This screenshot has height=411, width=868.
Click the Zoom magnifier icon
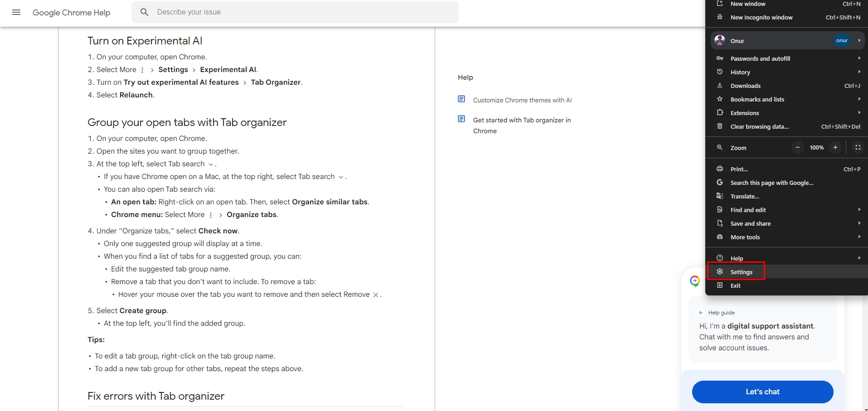(720, 148)
